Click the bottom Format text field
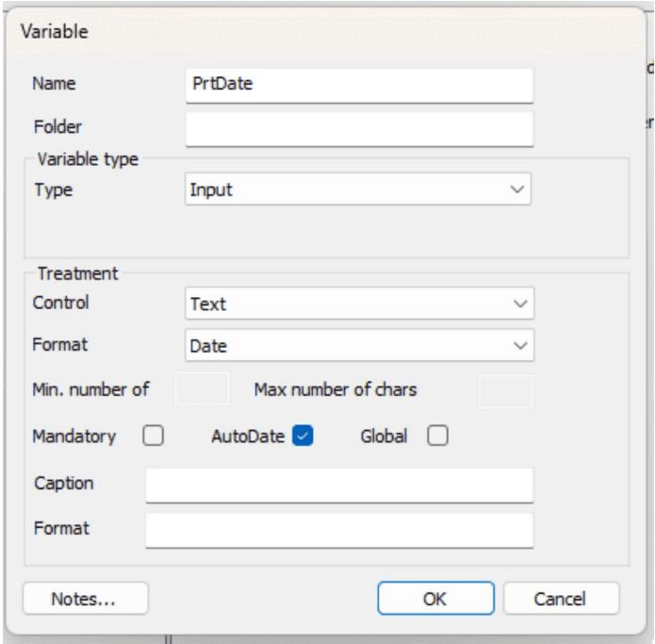The width and height of the screenshot is (655, 644). [339, 529]
